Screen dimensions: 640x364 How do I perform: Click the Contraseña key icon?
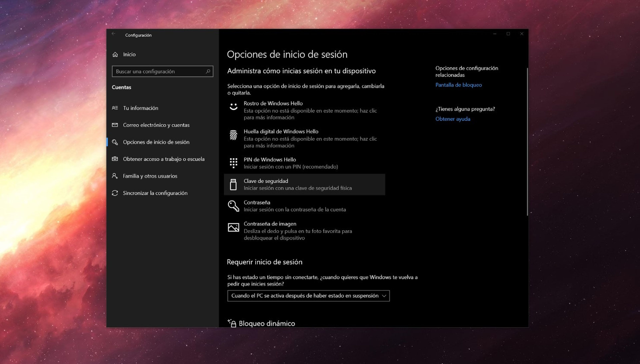pyautogui.click(x=233, y=206)
